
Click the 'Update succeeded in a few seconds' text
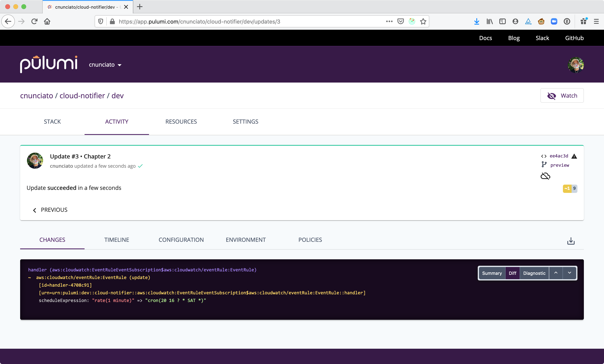(74, 188)
